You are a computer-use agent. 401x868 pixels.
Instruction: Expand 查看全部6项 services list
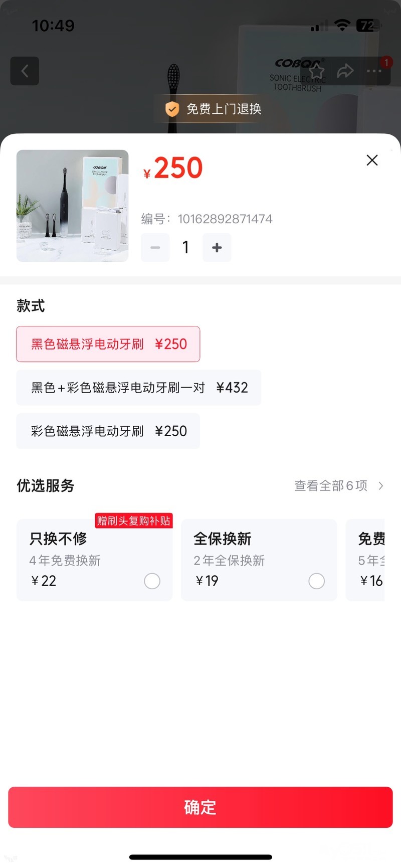click(331, 485)
